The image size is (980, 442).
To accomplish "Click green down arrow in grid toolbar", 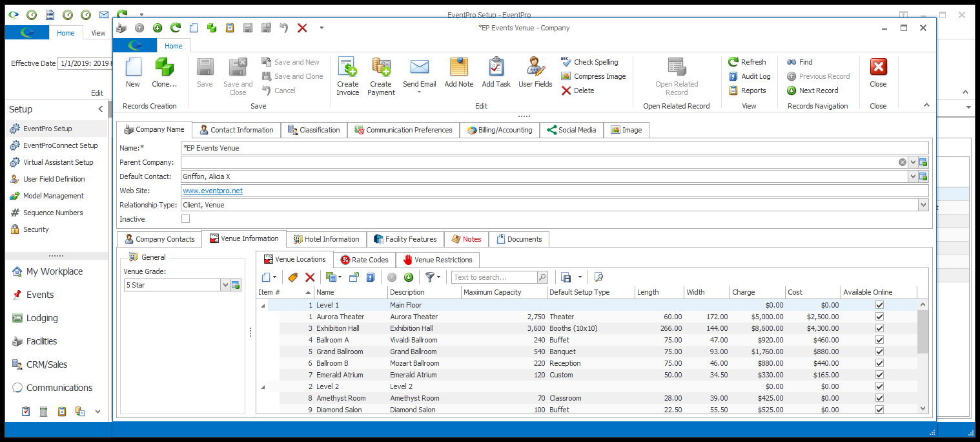I will 408,277.
